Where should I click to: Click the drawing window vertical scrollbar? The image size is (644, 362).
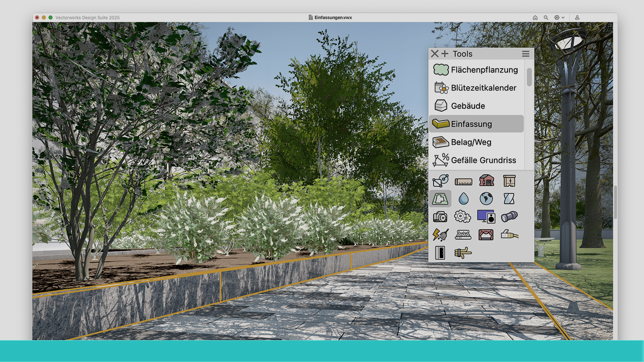click(x=615, y=202)
